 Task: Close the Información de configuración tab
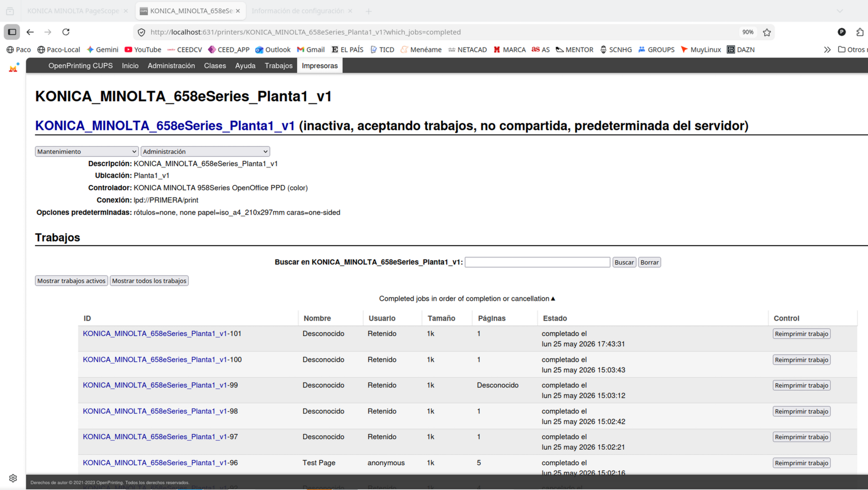350,11
